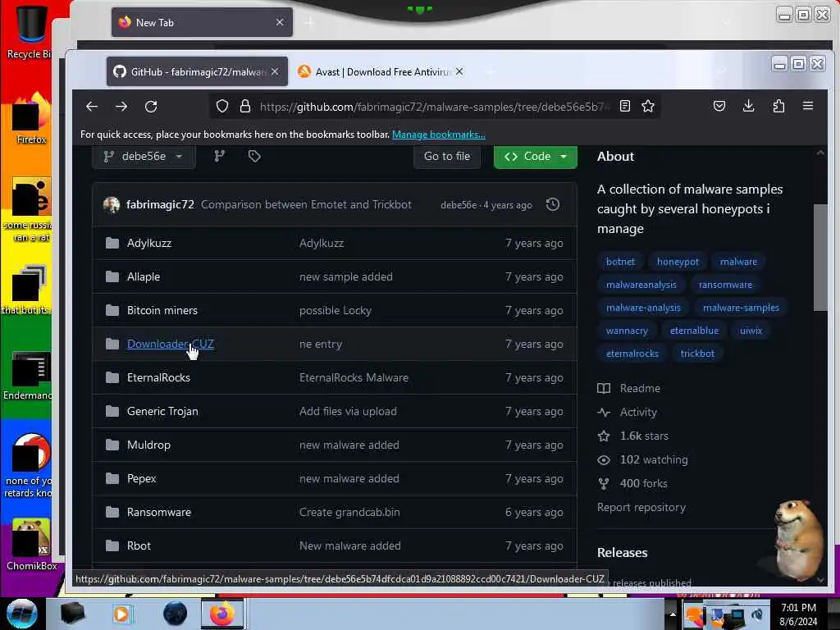840x630 pixels.
Task: Open commit history clock icon
Action: pyautogui.click(x=552, y=204)
